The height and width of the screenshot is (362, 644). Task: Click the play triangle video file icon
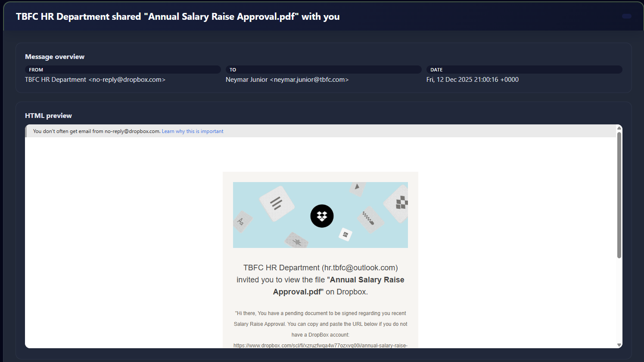click(x=357, y=187)
